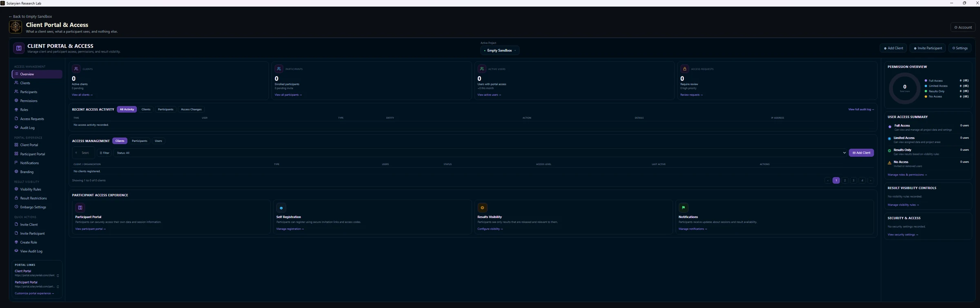Screen dimensions: 980x308
Task: Open Client Portal under Portal Experience
Action: pos(37,145)
